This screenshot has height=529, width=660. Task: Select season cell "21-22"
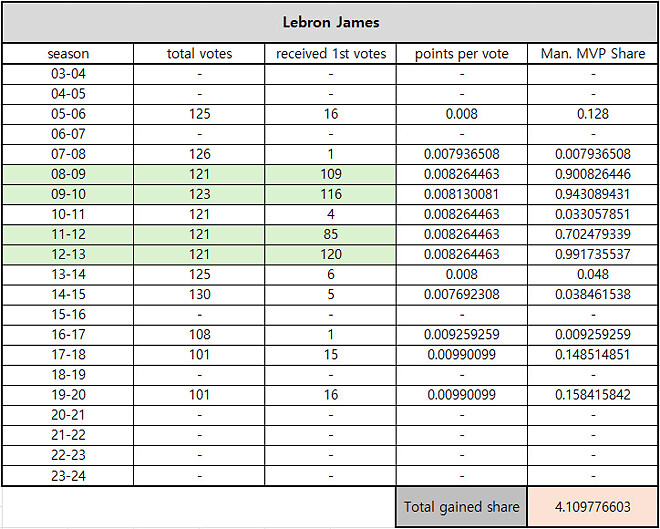(x=68, y=435)
